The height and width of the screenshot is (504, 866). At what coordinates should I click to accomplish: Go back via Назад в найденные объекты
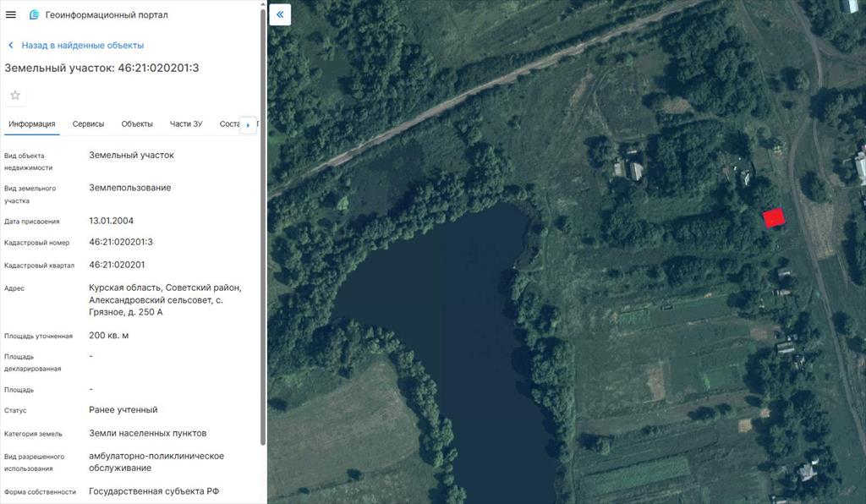[x=82, y=46]
